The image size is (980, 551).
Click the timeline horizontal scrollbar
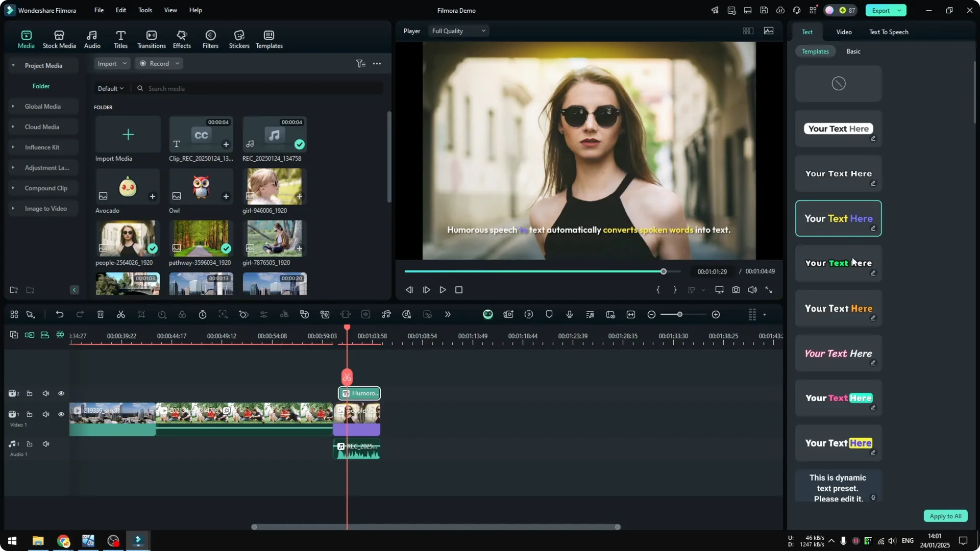[436, 527]
